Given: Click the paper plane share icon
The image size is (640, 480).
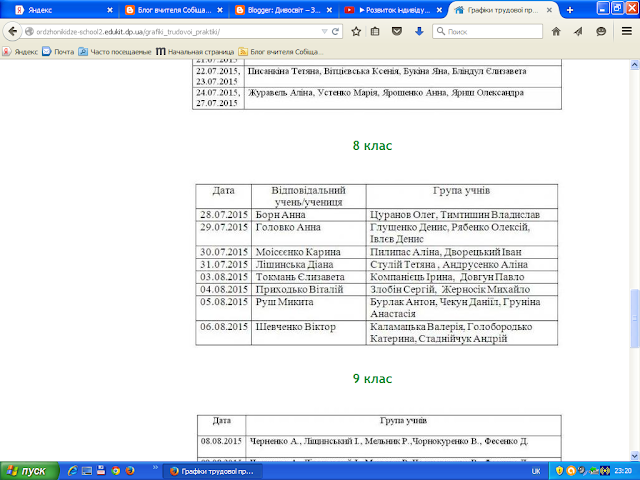Looking at the screenshot, I should [x=578, y=31].
